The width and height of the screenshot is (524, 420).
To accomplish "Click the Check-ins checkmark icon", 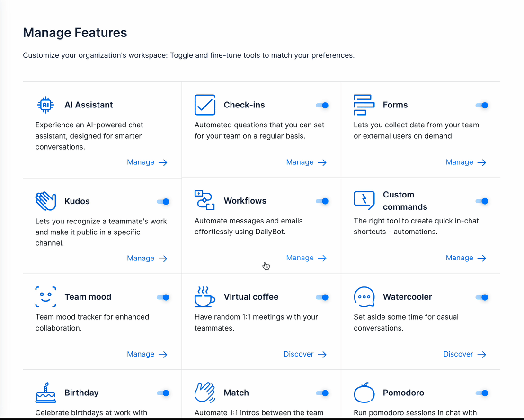I will pos(204,105).
